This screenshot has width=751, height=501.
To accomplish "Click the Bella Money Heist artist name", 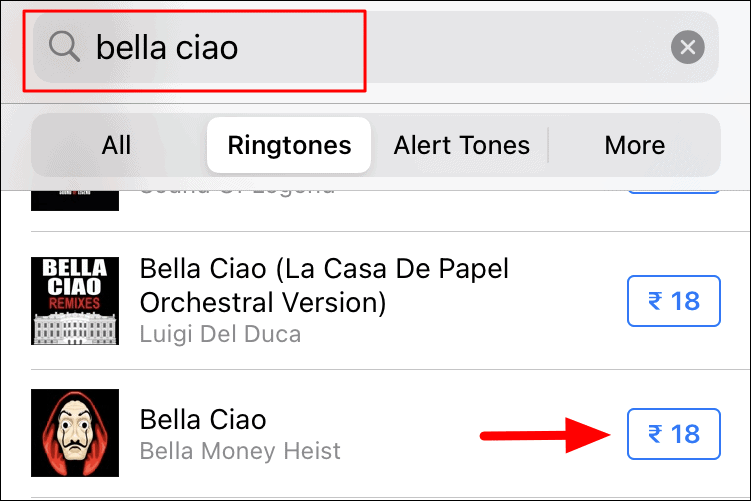I will (x=240, y=451).
